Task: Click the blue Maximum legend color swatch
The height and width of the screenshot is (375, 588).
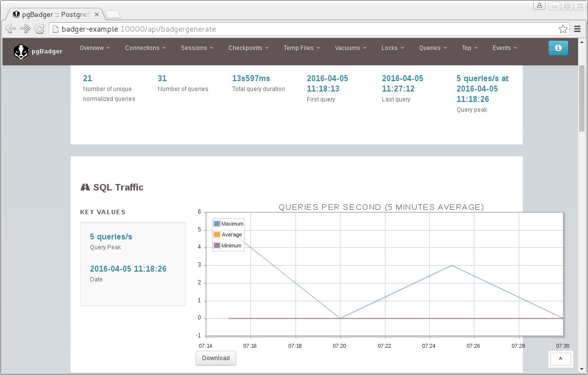Action: 217,224
